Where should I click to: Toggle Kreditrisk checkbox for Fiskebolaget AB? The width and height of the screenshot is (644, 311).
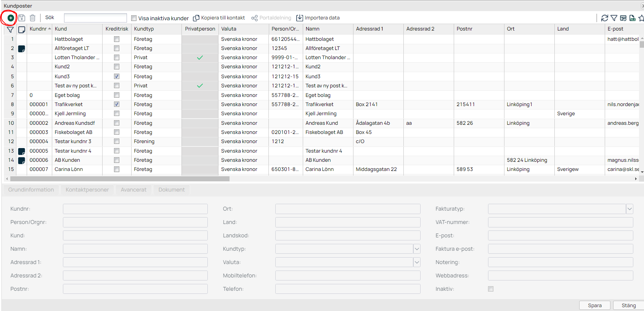coord(117,132)
